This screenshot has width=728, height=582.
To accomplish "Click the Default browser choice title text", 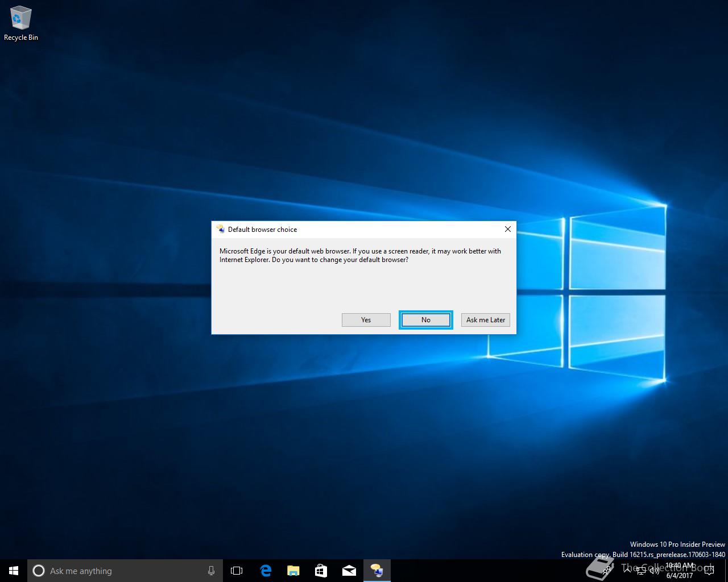I will [262, 230].
